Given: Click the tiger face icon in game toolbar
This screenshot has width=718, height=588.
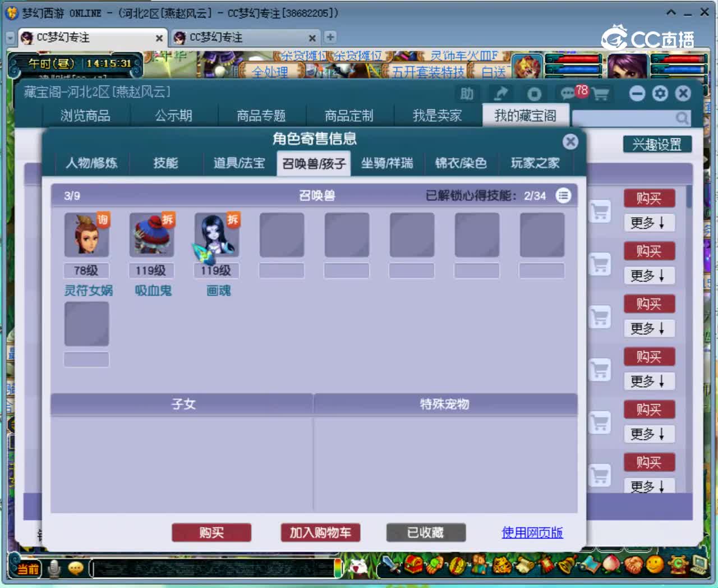Looking at the screenshot, I should tap(501, 565).
